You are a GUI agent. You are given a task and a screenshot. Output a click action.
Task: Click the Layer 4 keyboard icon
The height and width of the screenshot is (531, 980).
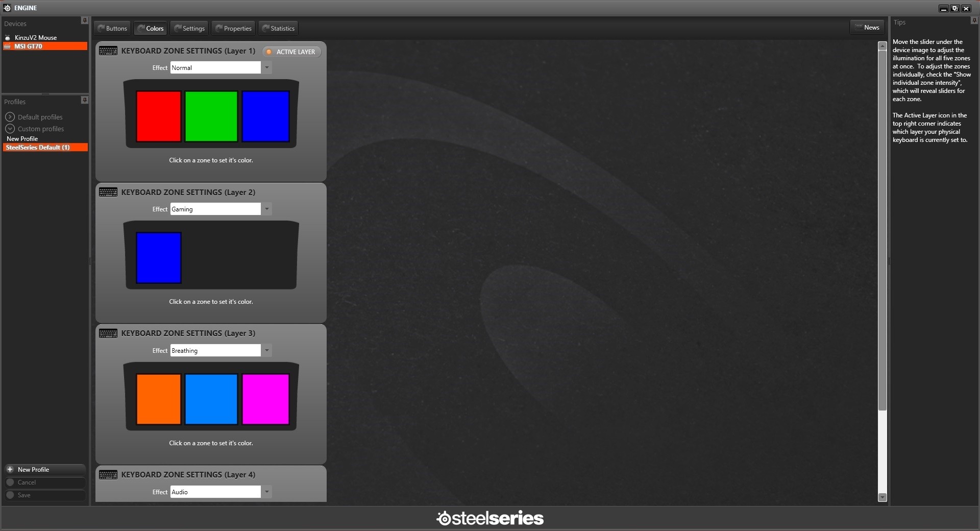[x=108, y=475]
